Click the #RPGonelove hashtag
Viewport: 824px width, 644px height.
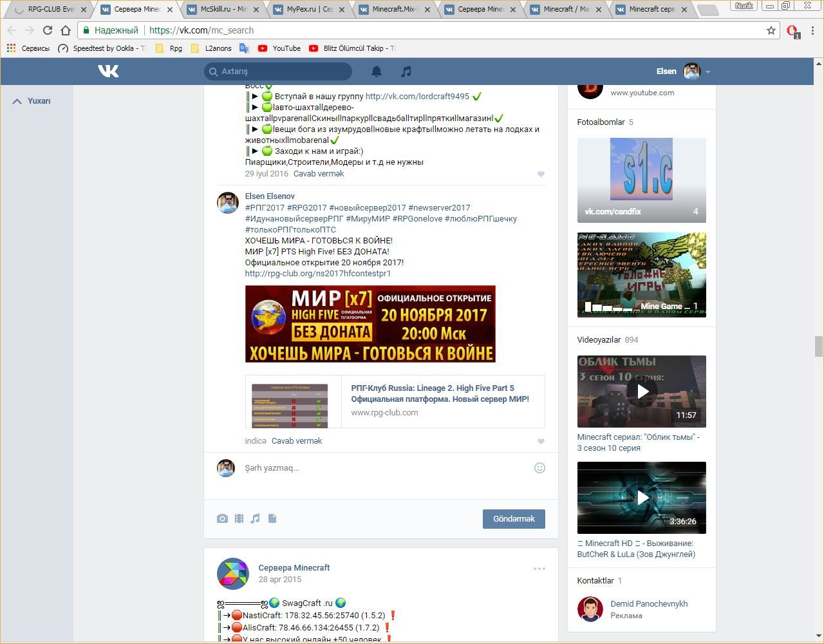point(417,219)
